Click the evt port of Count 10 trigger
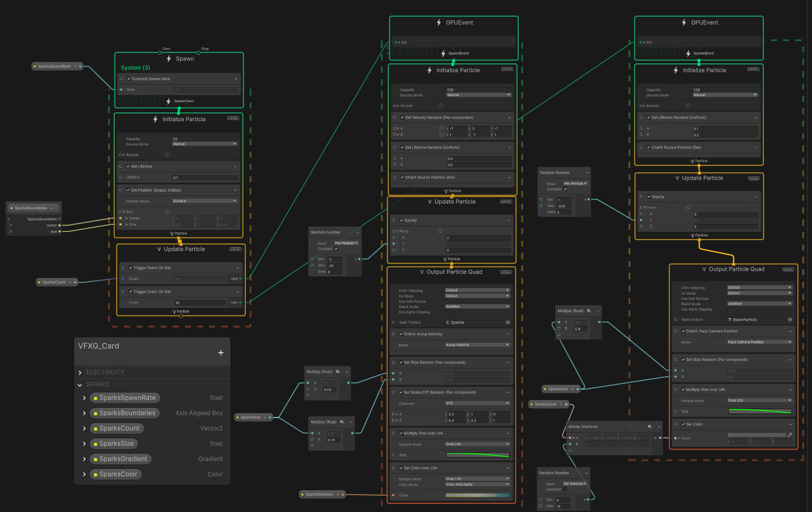This screenshot has height=512, width=812. coord(240,302)
